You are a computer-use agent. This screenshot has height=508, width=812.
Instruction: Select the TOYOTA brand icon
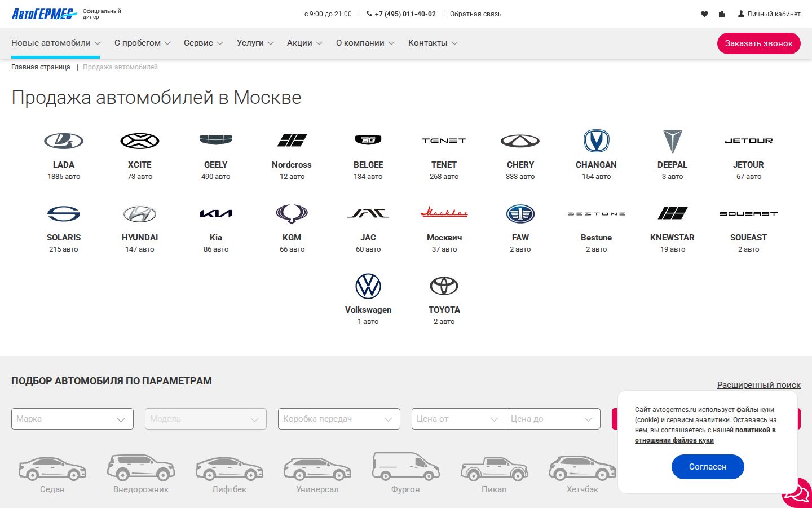click(x=444, y=286)
